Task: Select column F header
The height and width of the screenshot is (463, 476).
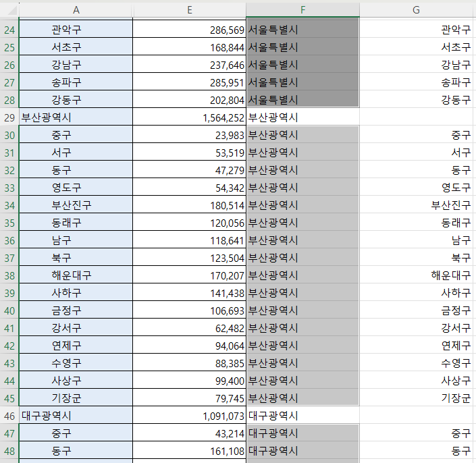Action: (302, 10)
